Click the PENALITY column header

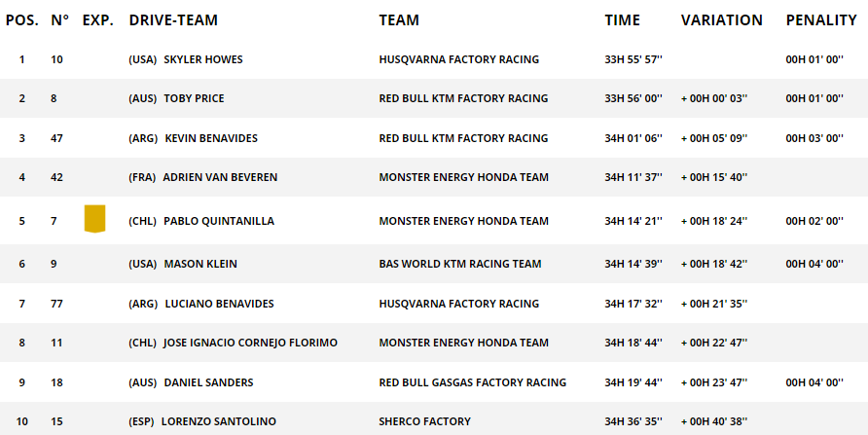[821, 19]
